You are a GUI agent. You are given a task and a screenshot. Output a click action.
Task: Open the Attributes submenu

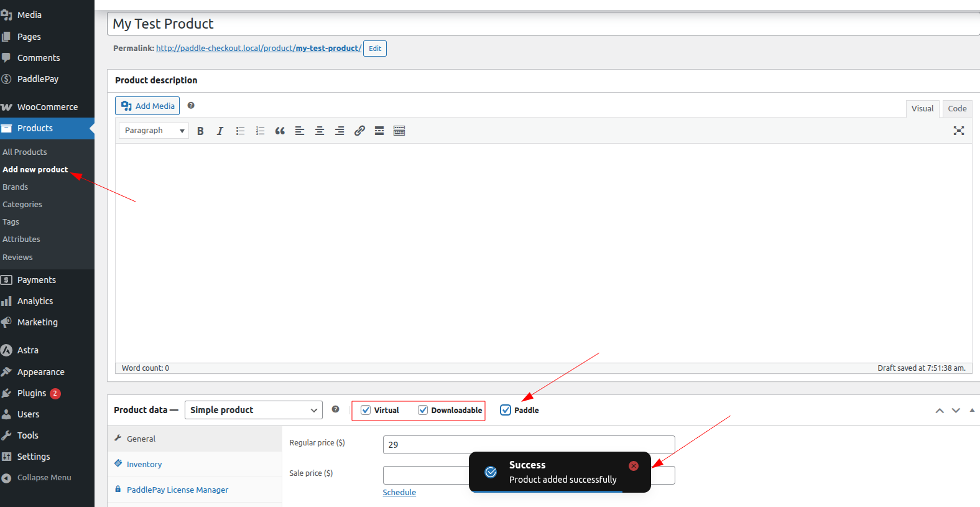(x=22, y=239)
